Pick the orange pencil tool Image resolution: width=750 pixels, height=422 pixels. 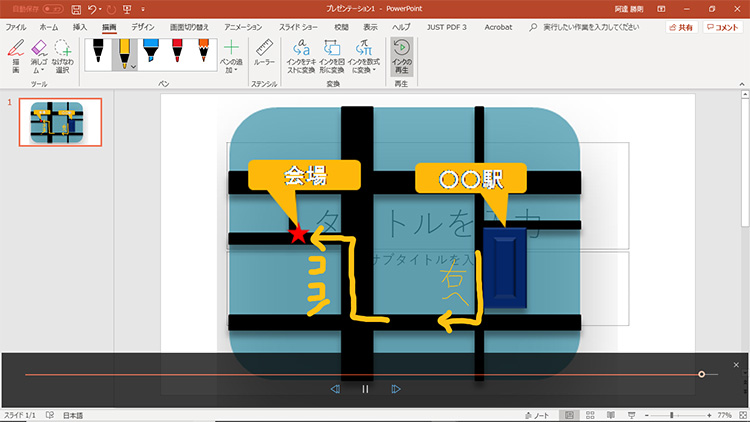203,50
